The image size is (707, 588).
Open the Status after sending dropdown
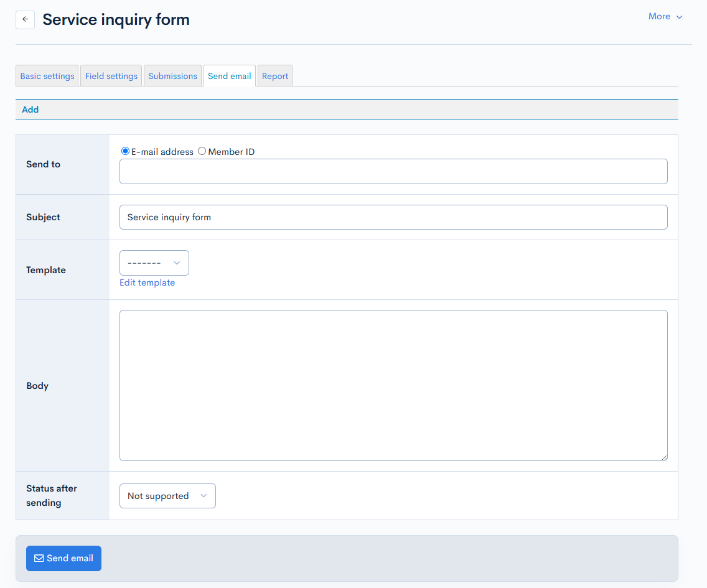click(x=167, y=496)
